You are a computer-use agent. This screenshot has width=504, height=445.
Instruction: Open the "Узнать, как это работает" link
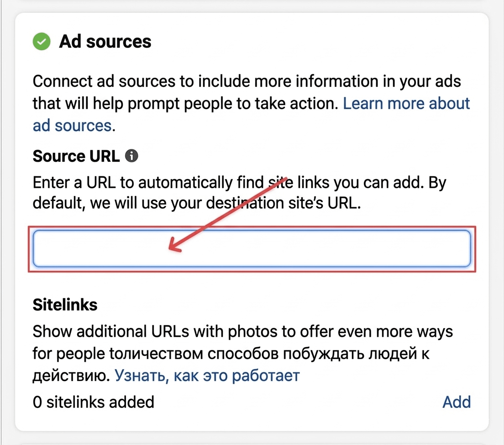coord(207,376)
